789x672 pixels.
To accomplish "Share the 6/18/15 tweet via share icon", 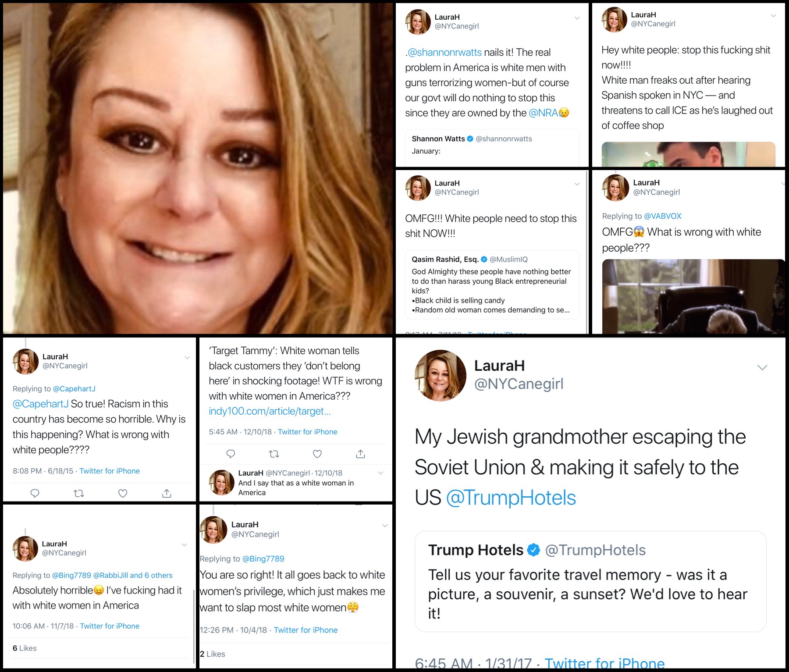I will (167, 494).
